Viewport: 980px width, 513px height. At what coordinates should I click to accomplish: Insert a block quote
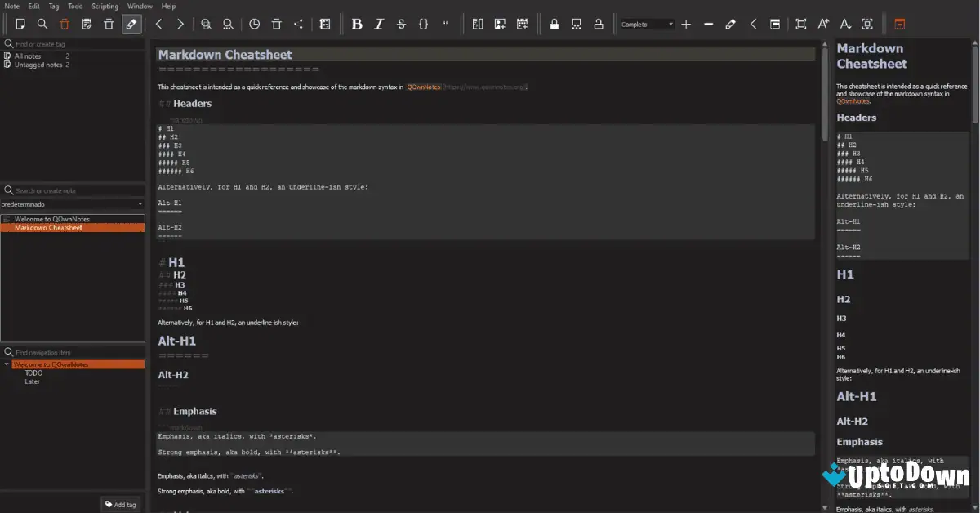[445, 24]
